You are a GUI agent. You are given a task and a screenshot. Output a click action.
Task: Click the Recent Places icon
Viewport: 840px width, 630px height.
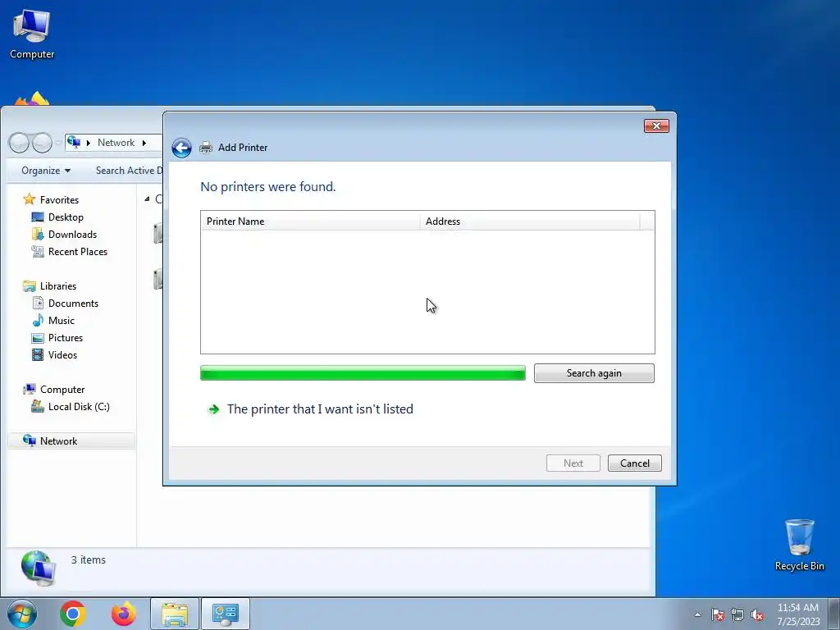pos(38,251)
